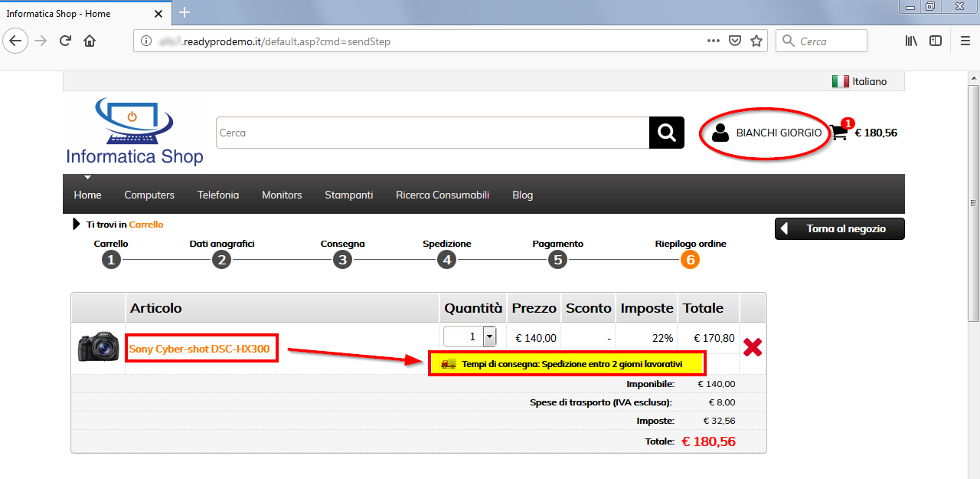Select step 6 Riepilogo ordine circle

(691, 260)
